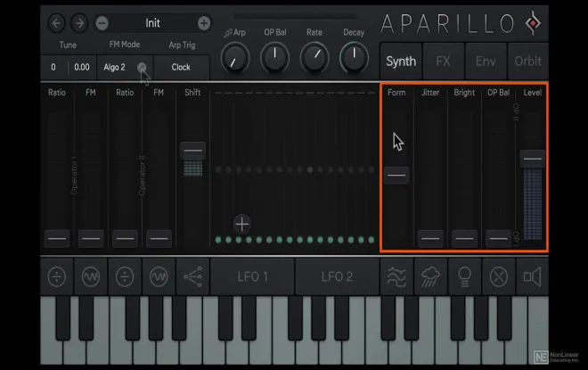Click the Aparillo diamond logo icon

(x=533, y=23)
